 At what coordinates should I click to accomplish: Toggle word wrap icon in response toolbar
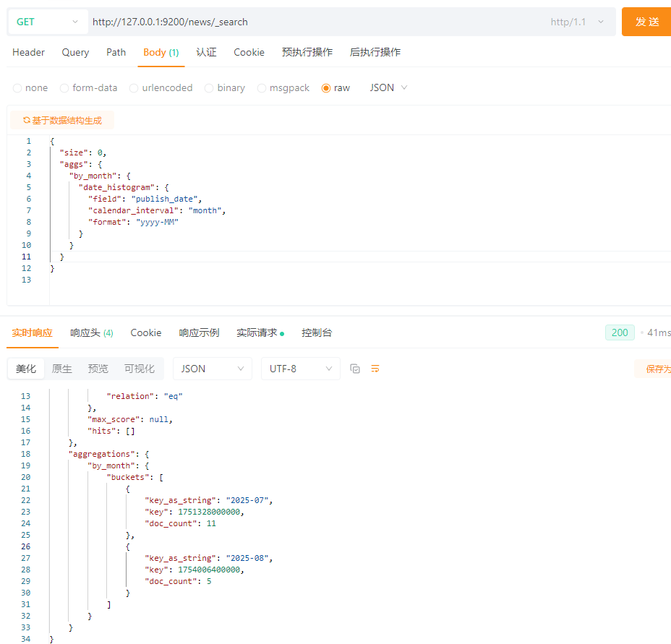coord(375,369)
